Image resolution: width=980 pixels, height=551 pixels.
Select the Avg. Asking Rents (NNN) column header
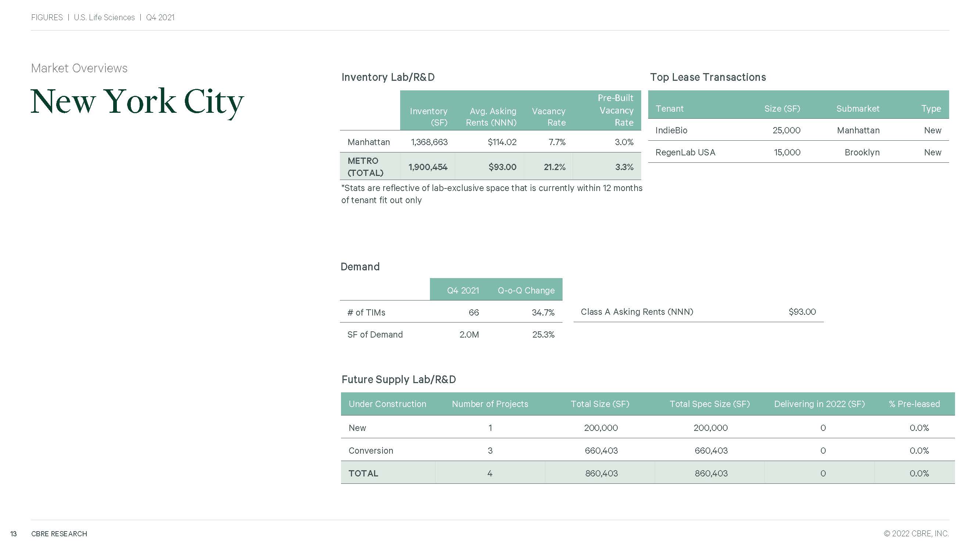[x=491, y=116]
